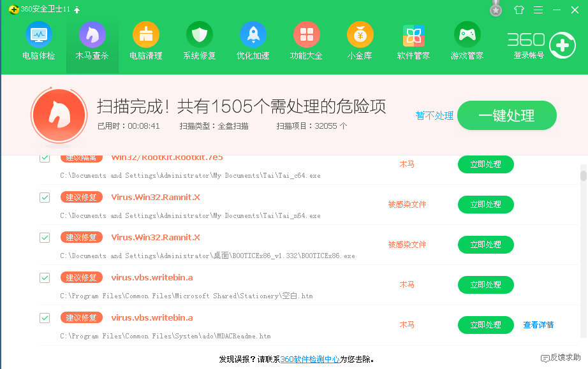Toggle checkbox for MDACReadme.htm threat

[45, 317]
